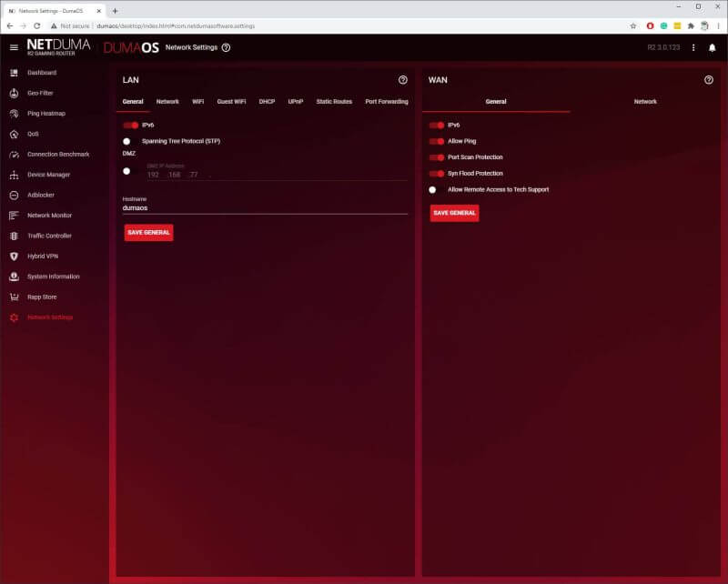Open Ping Heatmap in the sidebar

(x=46, y=114)
